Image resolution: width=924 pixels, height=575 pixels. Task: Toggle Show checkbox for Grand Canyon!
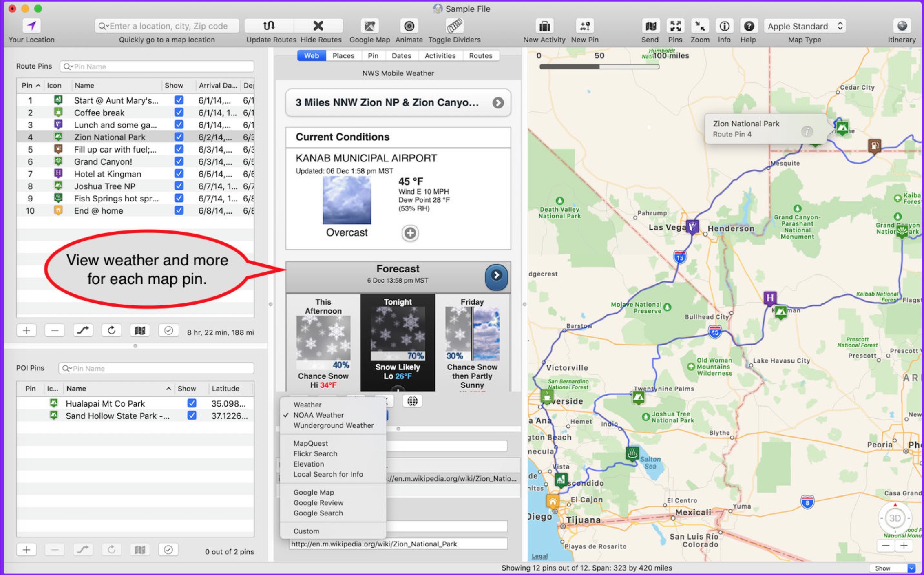tap(179, 161)
